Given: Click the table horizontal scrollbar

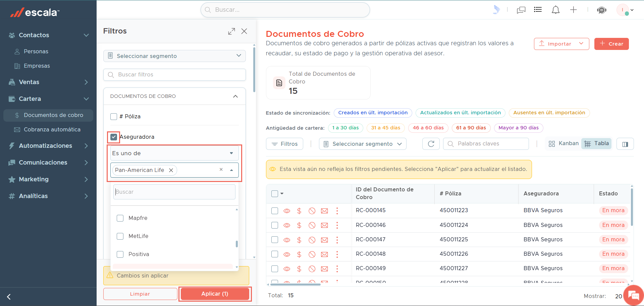Looking at the screenshot, I should [x=295, y=285].
